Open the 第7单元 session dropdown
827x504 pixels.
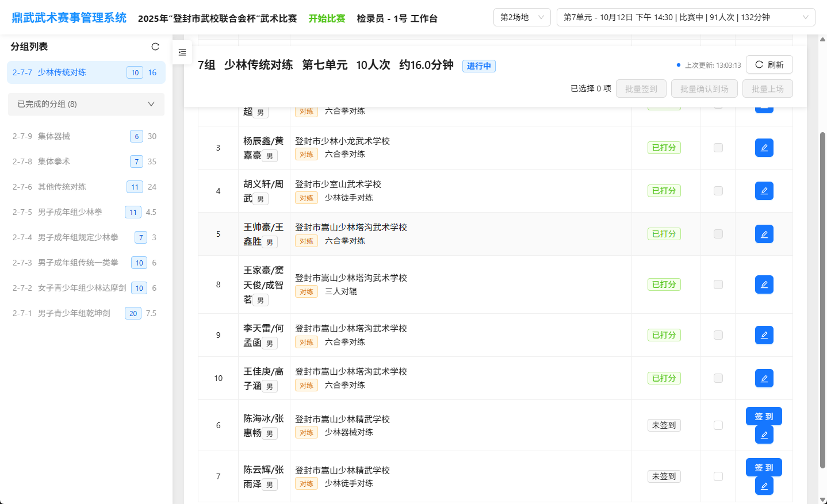686,17
